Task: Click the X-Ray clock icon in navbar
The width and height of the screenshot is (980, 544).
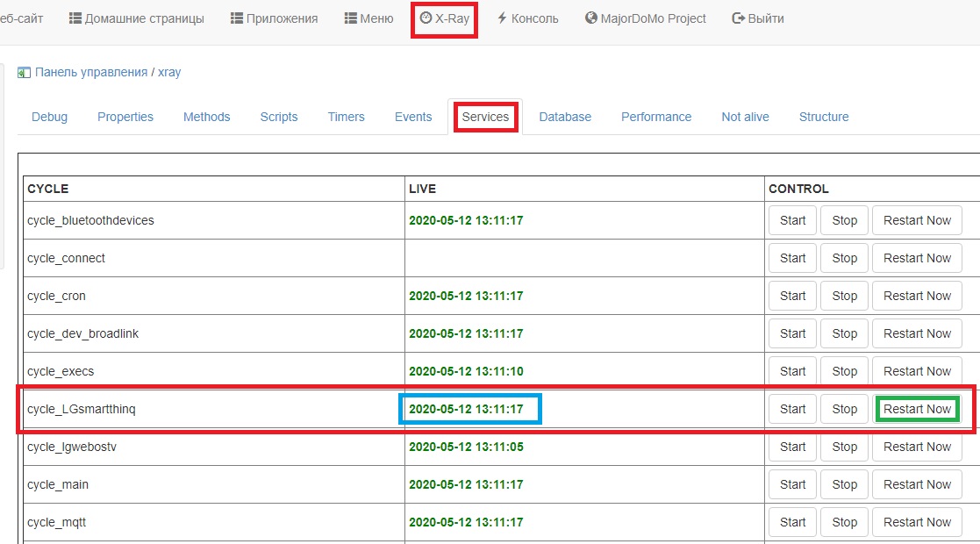Action: pos(426,18)
